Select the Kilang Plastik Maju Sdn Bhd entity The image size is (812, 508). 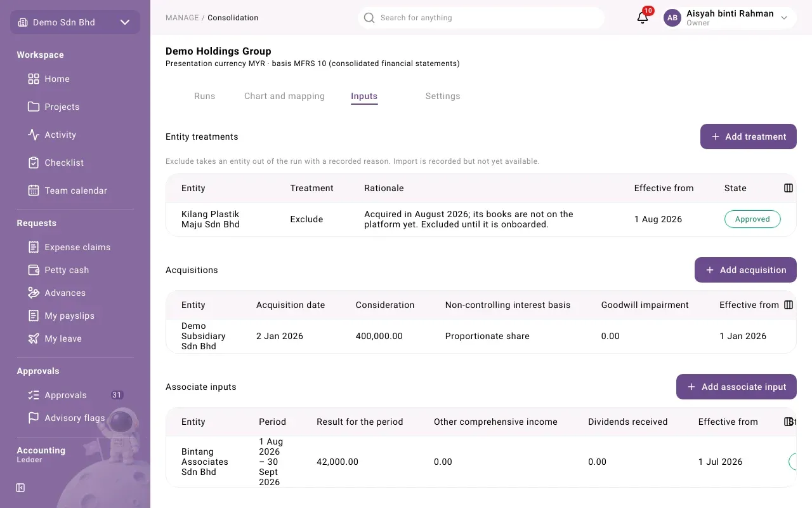(x=211, y=219)
